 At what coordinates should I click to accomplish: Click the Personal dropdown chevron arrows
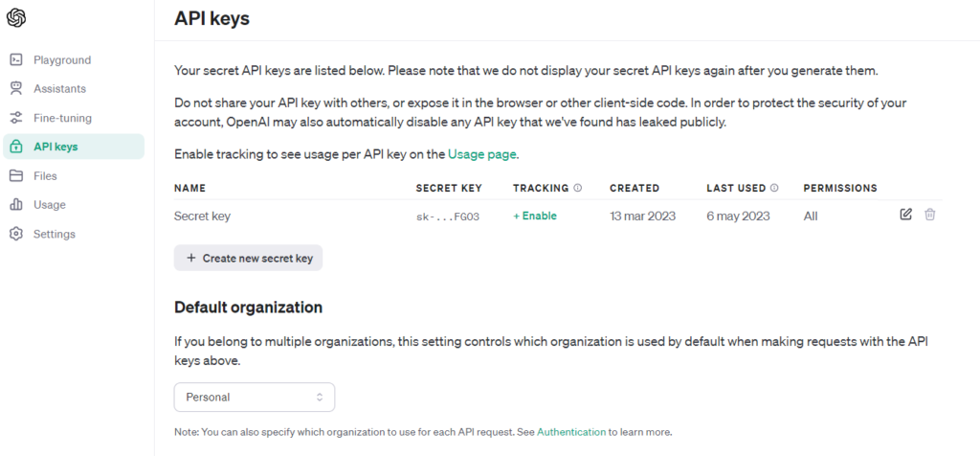(320, 397)
